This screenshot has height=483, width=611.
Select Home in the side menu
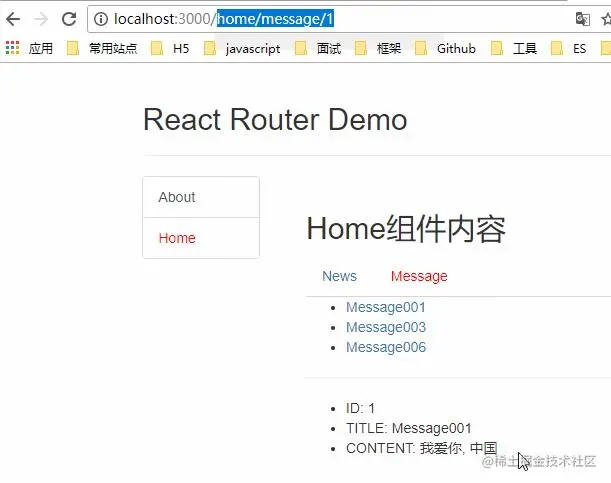tap(201, 238)
